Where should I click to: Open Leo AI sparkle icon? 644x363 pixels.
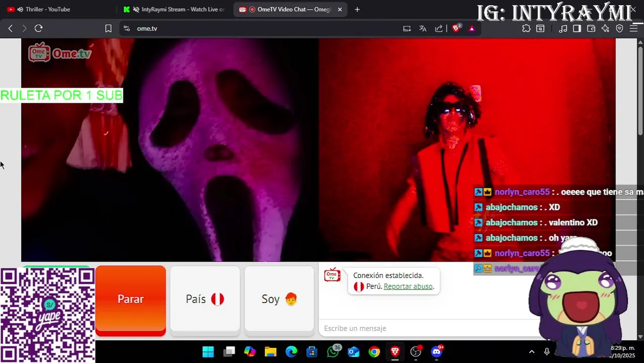[x=605, y=29]
